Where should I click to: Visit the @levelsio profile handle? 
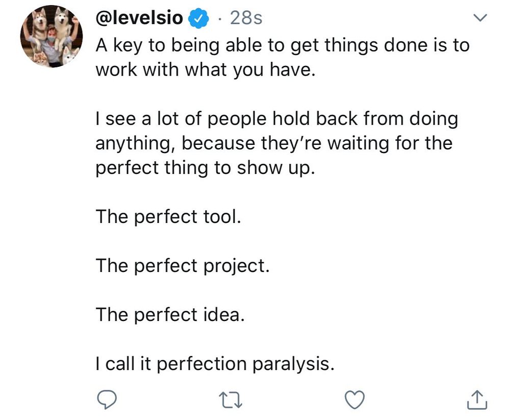[139, 19]
